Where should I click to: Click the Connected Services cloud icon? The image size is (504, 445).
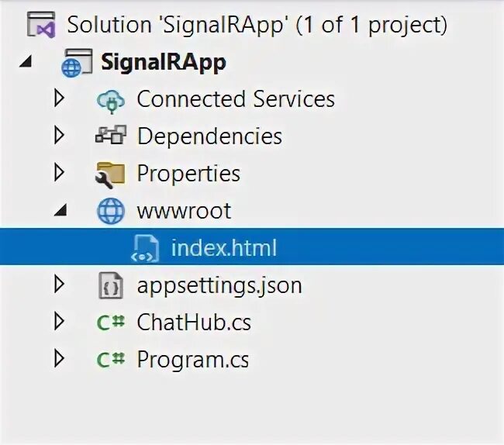coord(110,100)
